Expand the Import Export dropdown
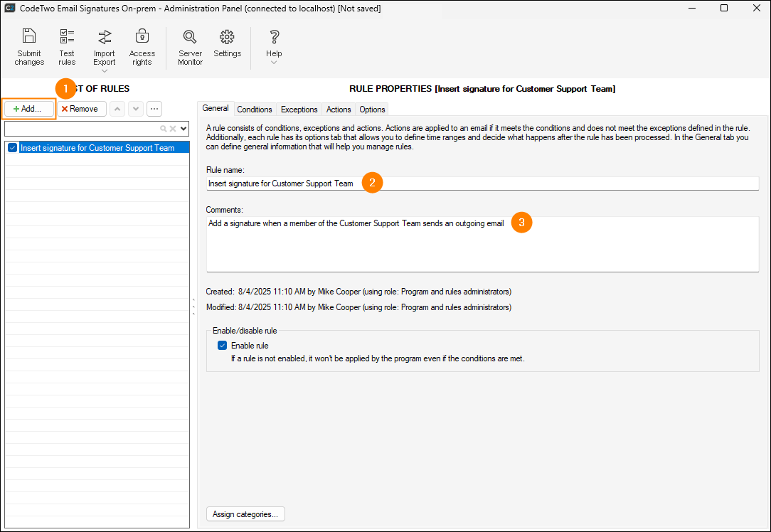The height and width of the screenshot is (532, 771). point(104,71)
